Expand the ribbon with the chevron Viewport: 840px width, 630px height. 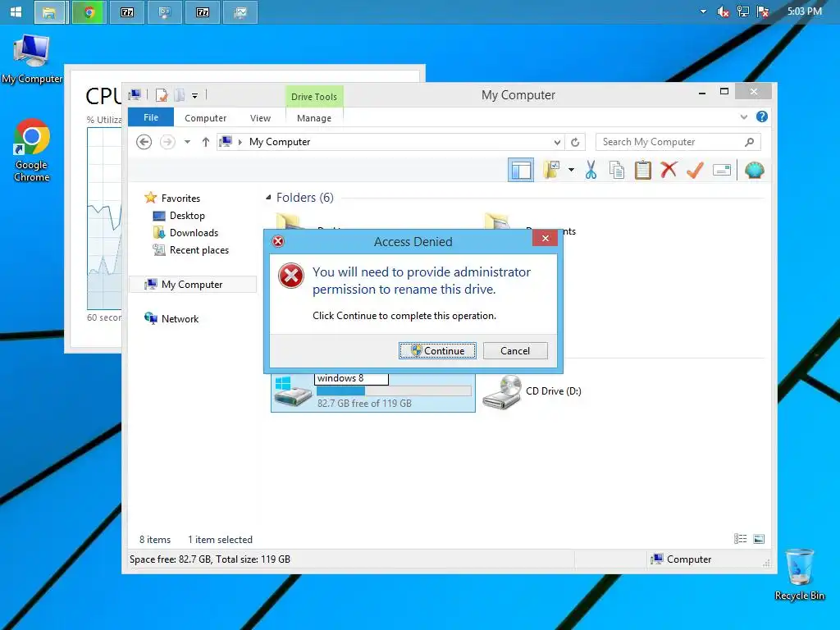pyautogui.click(x=743, y=116)
